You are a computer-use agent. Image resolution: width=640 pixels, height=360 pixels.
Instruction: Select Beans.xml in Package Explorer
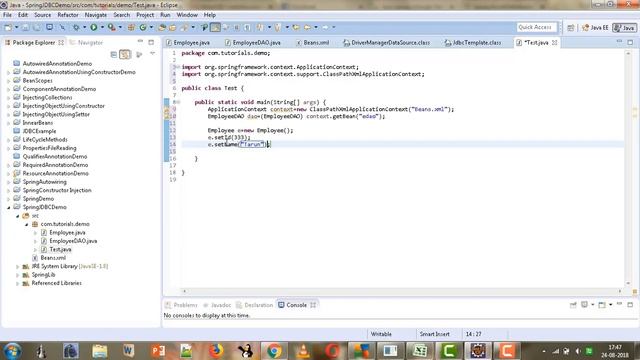(x=49, y=258)
